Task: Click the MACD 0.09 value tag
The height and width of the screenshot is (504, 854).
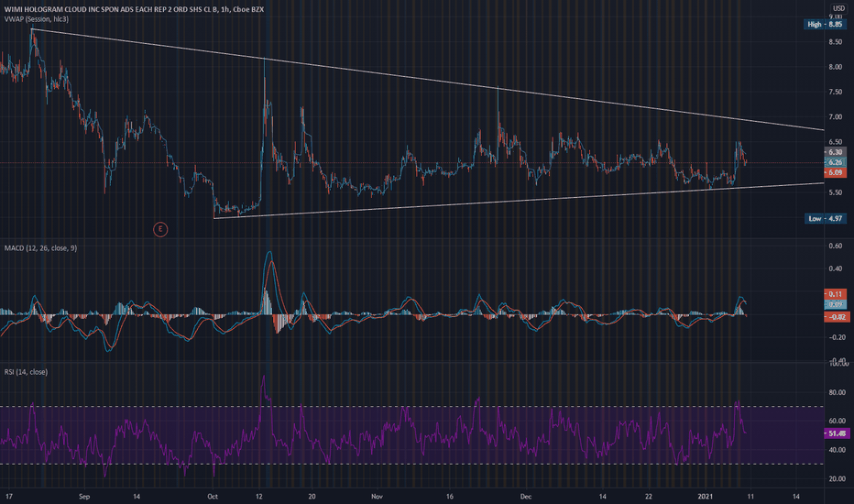Action: pyautogui.click(x=835, y=304)
